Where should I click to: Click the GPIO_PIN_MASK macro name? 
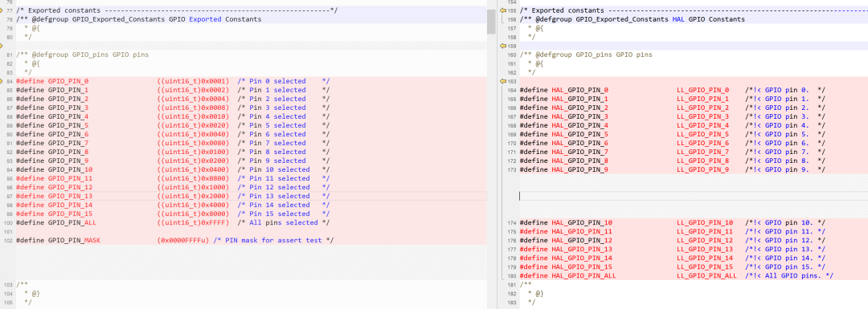[74, 241]
